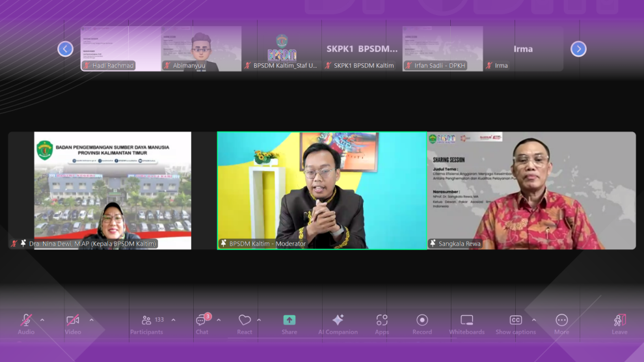Image resolution: width=644 pixels, height=362 pixels.
Task: Open video options arrow next to Video
Action: (91, 320)
